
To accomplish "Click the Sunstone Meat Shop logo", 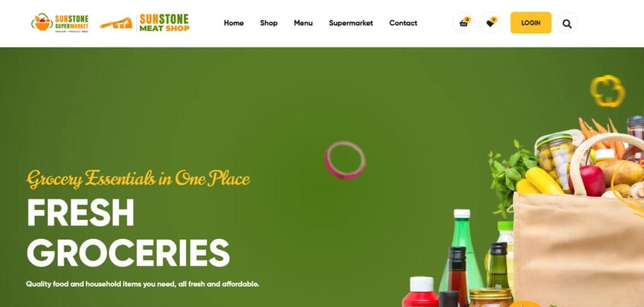I will point(145,23).
